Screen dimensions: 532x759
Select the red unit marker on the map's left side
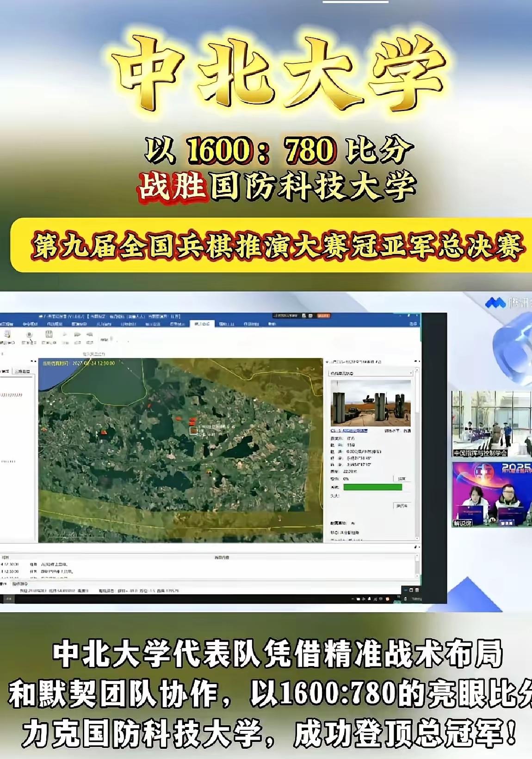coord(104,432)
